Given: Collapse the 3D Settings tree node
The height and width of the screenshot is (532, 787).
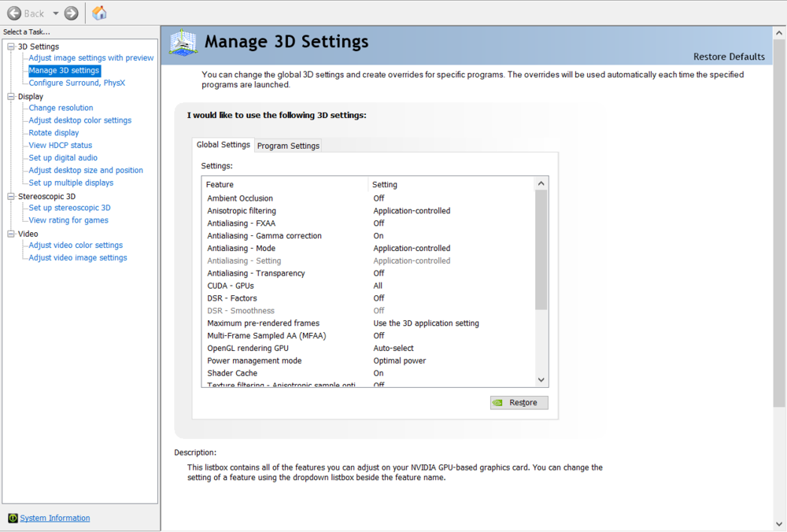Looking at the screenshot, I should 11,46.
